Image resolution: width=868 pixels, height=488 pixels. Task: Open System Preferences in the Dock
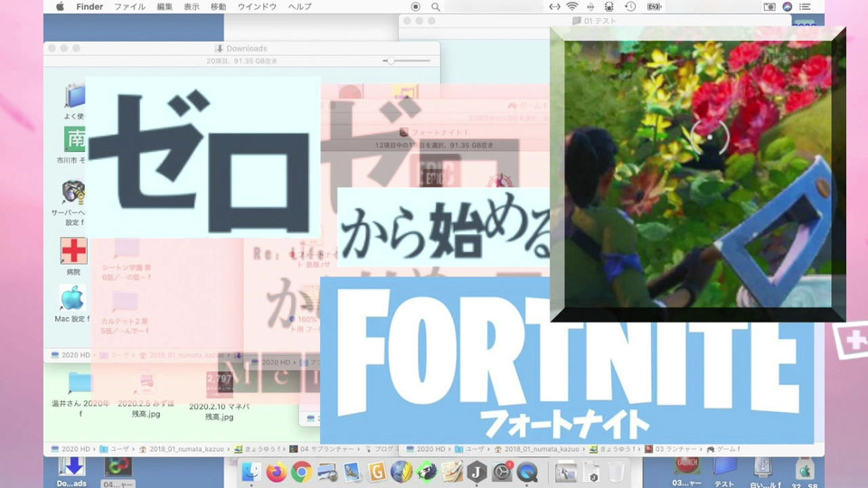pos(502,472)
